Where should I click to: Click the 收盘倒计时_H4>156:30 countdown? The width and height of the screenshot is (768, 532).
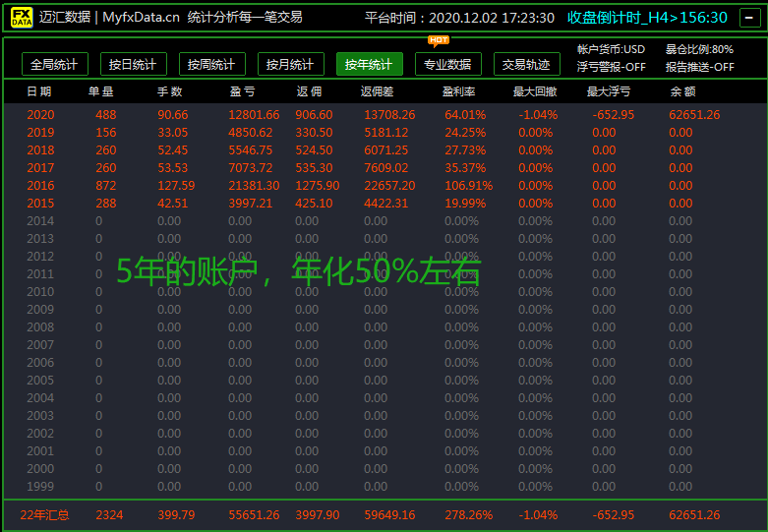[x=647, y=18]
